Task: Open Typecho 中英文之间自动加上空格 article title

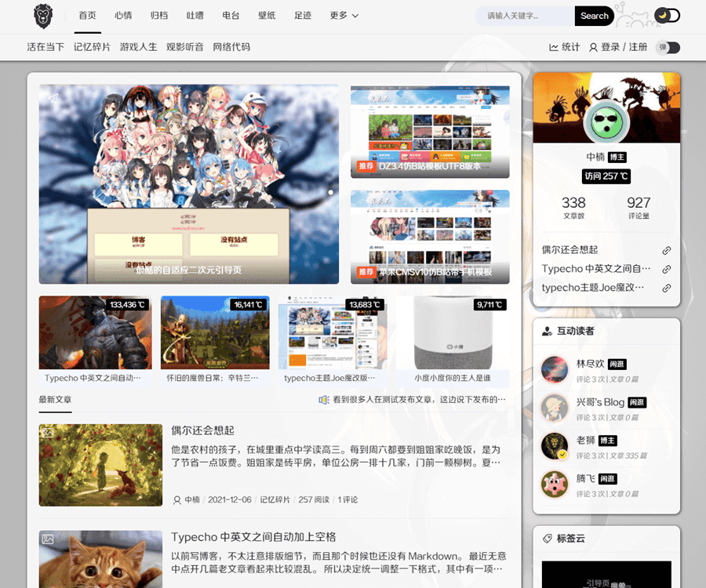Action: 253,537
